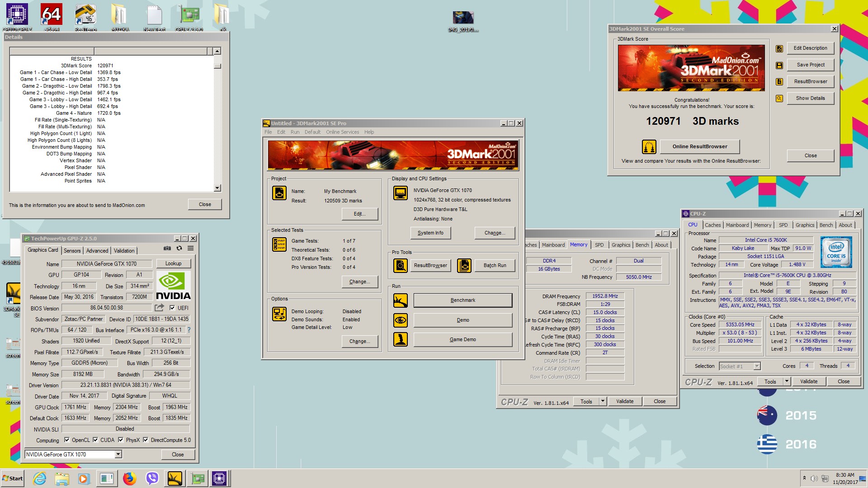Click the Edit Description icon in 3DMark score window
Viewport: 868px width, 488px height.
pyautogui.click(x=779, y=48)
